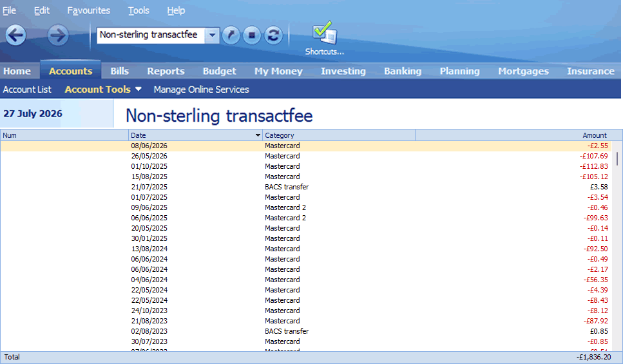Click the Non-sterling transactfee address field
The height and width of the screenshot is (364, 623).
tap(151, 35)
